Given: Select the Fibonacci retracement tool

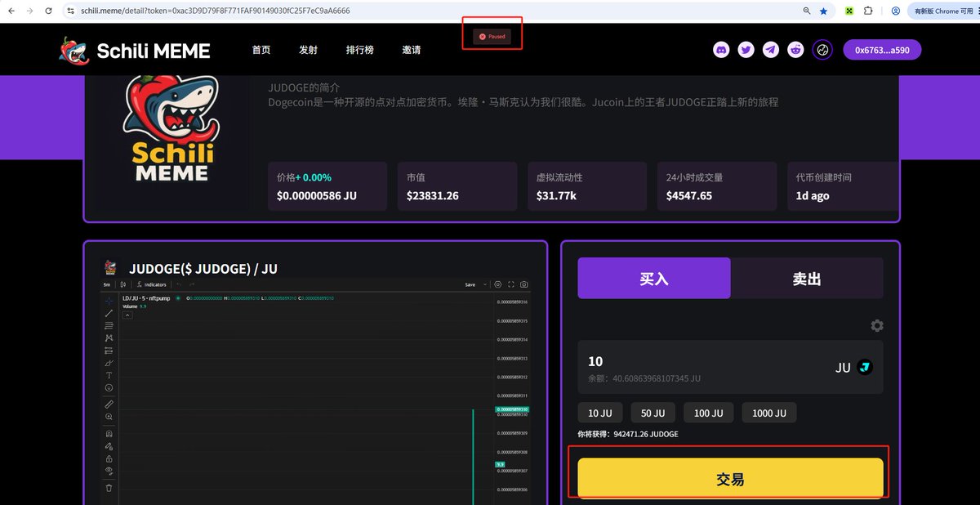Looking at the screenshot, I should click(109, 325).
